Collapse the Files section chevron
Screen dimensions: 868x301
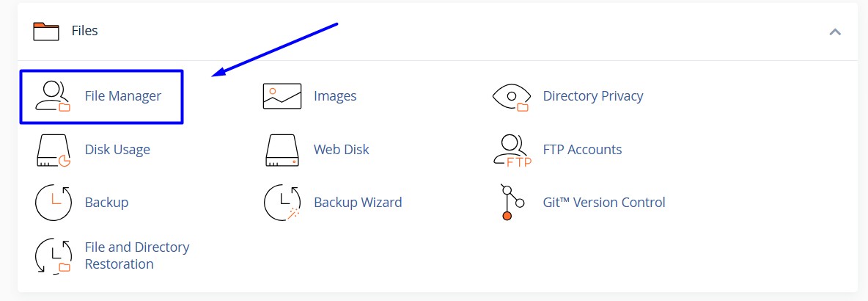(834, 32)
